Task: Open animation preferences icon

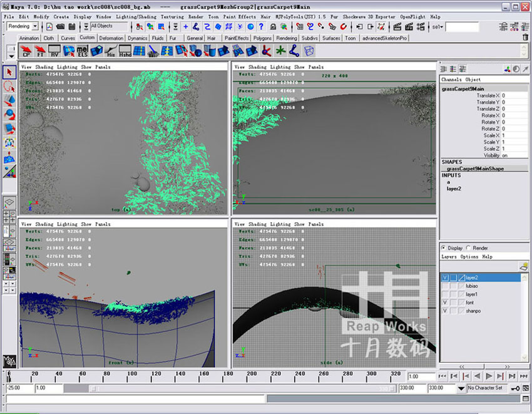Action: click(526, 388)
